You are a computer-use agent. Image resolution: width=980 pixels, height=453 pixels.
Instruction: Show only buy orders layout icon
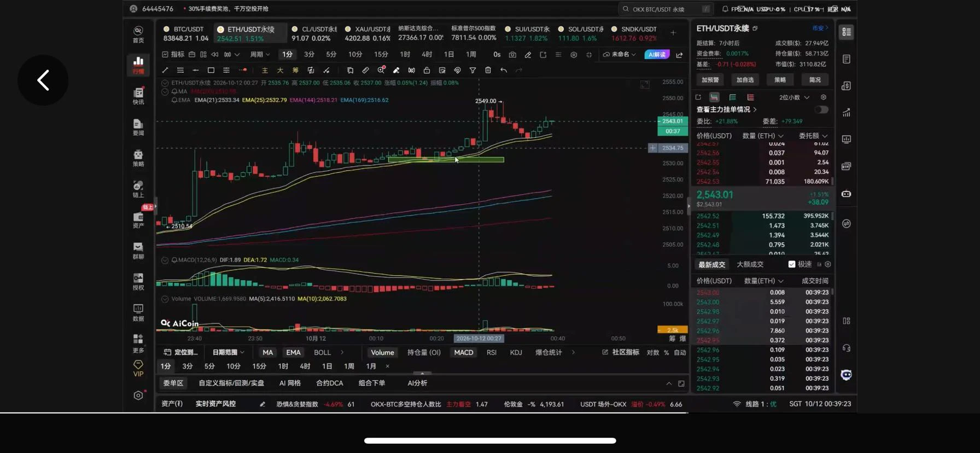click(732, 97)
